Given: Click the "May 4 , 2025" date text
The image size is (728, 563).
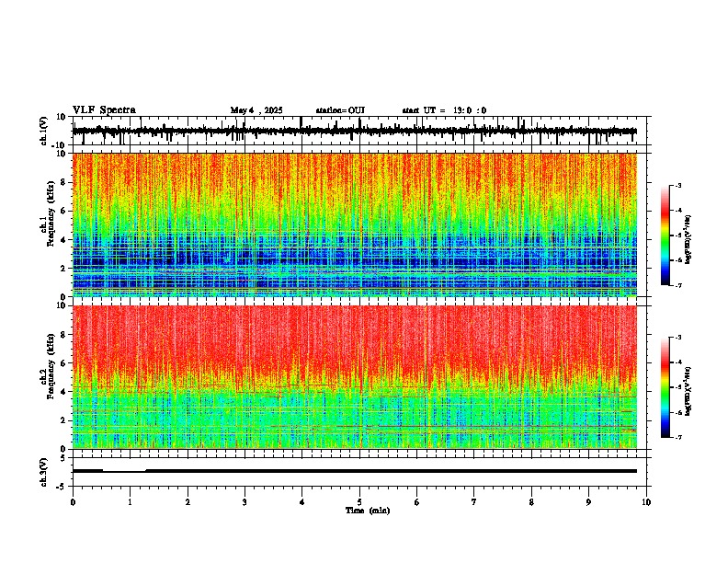Looking at the screenshot, I should click(x=256, y=110).
